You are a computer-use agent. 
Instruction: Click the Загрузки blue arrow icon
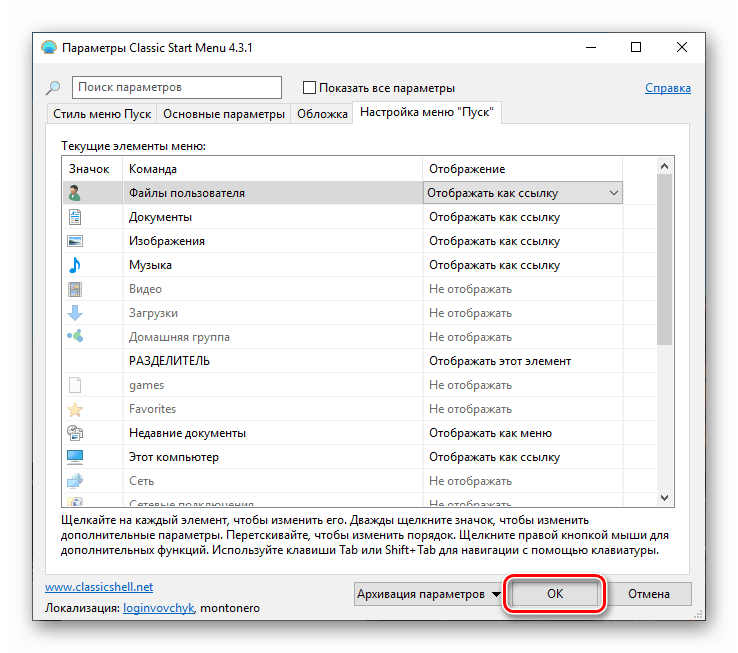click(x=75, y=313)
